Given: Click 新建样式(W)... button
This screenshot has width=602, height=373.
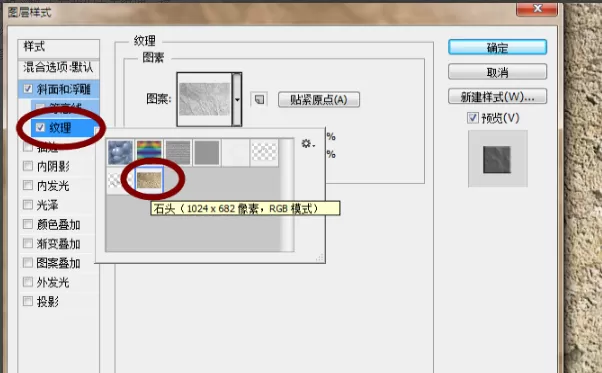Looking at the screenshot, I should click(x=497, y=96).
